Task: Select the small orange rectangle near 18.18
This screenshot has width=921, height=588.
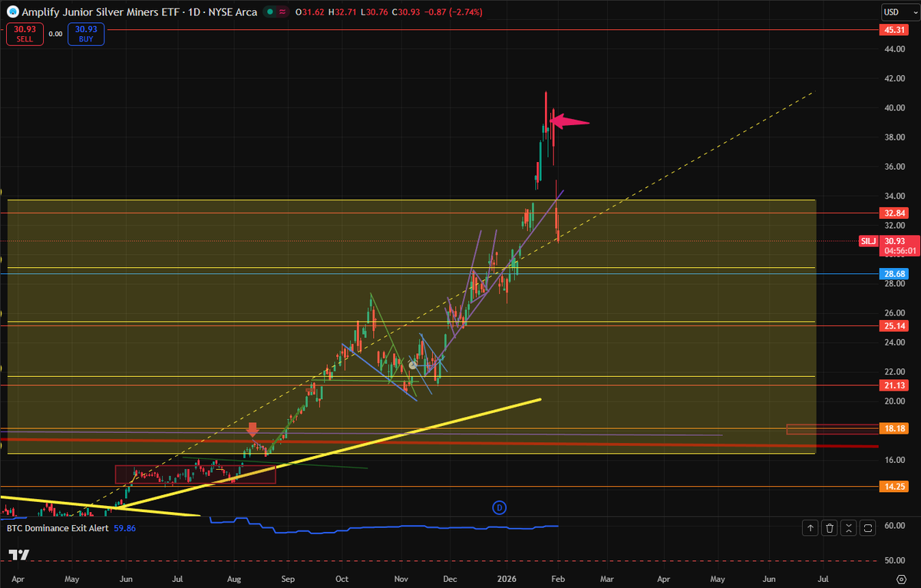Action: click(832, 428)
